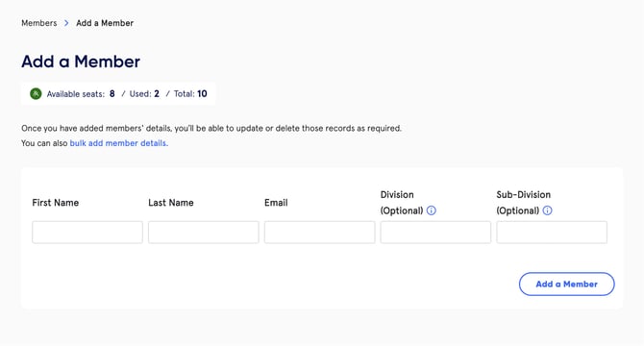Focus the Sub-Division optional input field
The image size is (644, 346).
552,233
